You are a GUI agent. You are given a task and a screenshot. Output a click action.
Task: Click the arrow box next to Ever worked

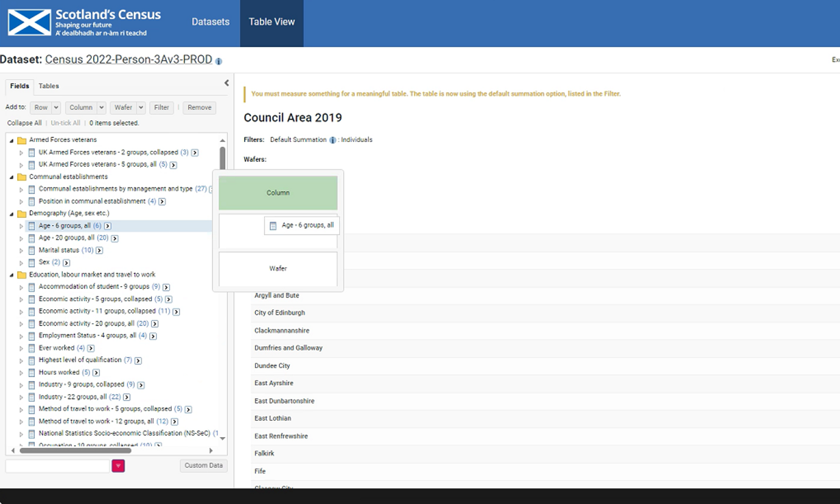91,348
